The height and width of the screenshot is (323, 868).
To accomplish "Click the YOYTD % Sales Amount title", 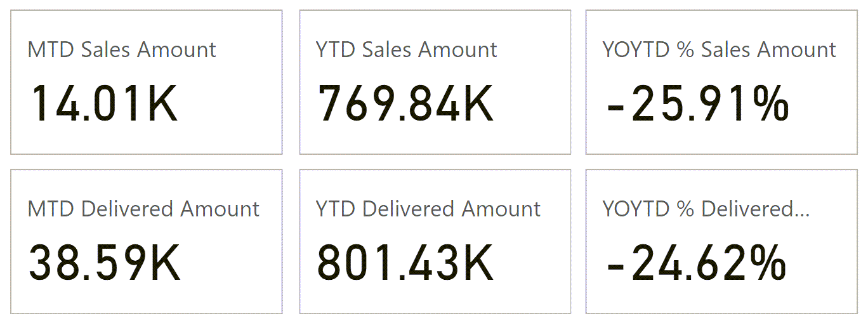I will (720, 49).
